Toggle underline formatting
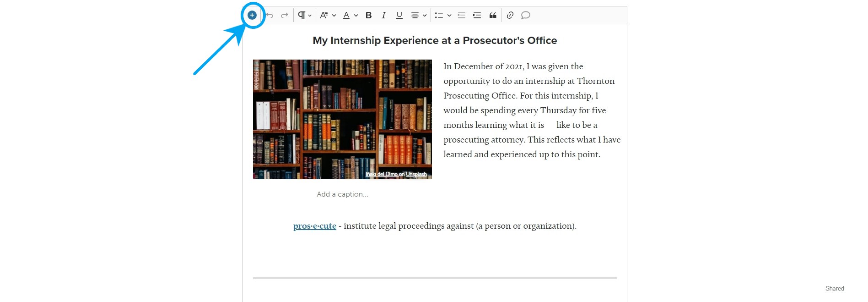Screen dimensions: 868x302 pos(399,15)
